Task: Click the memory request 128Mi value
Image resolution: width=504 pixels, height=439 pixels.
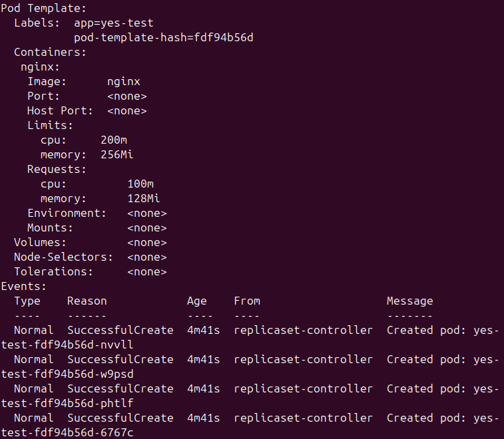Action: tap(144, 198)
